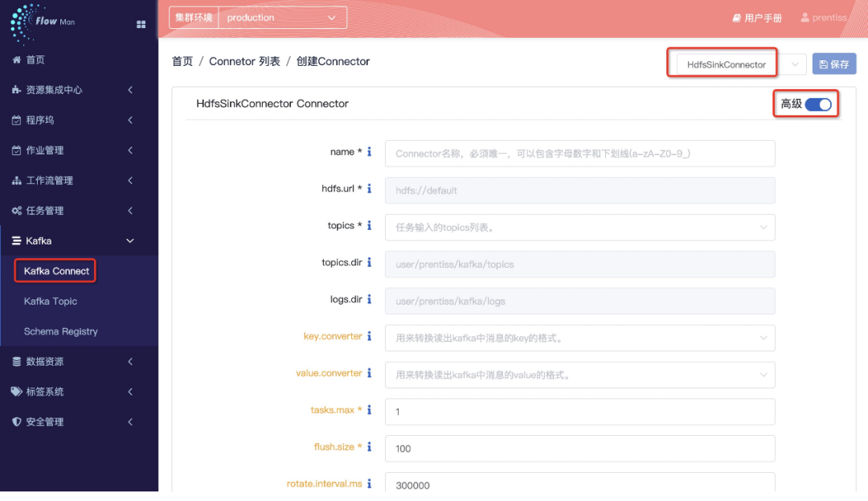Click the 保存 save button
Viewport: 868px width, 501px height.
(834, 64)
